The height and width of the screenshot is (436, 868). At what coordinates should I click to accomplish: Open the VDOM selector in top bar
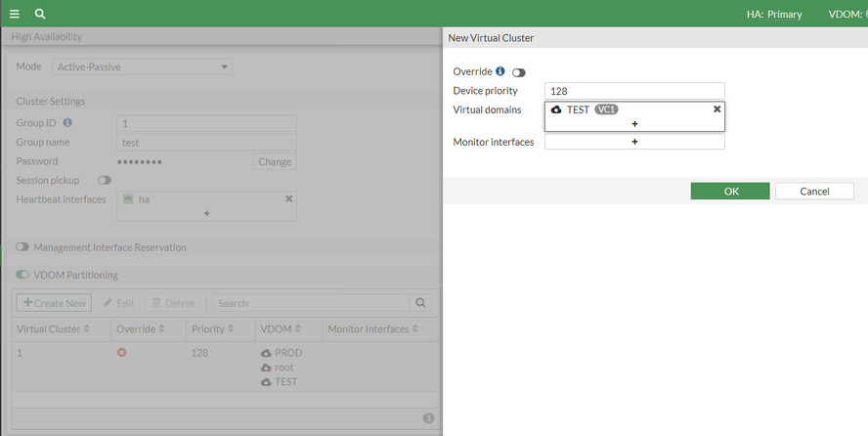848,14
